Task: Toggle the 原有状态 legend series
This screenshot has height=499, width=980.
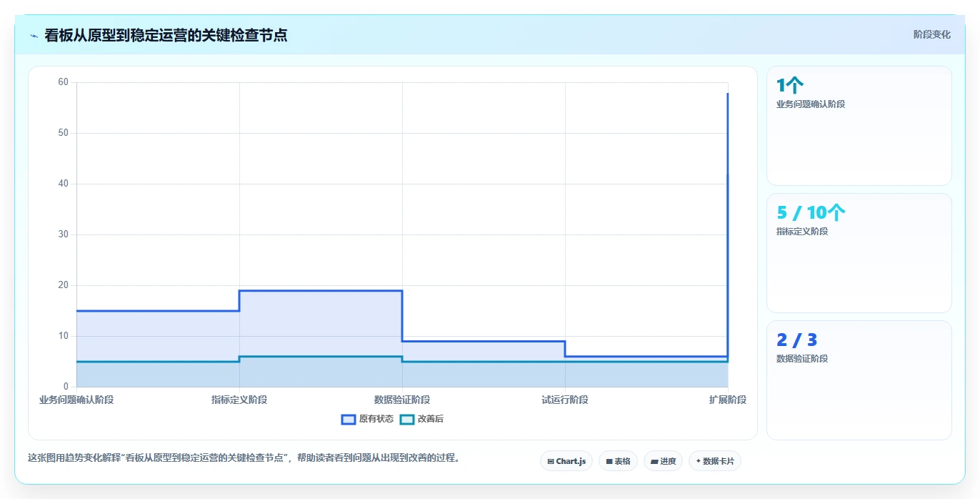Action: coord(368,419)
